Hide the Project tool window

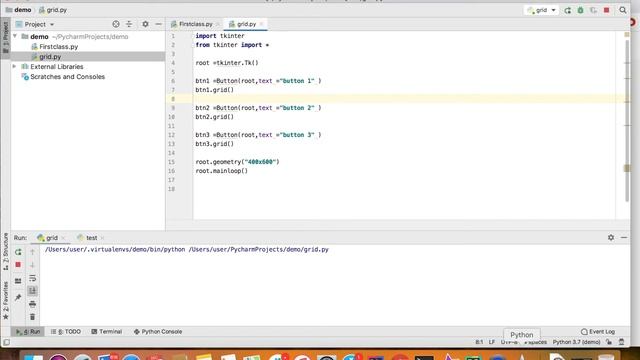[158, 24]
